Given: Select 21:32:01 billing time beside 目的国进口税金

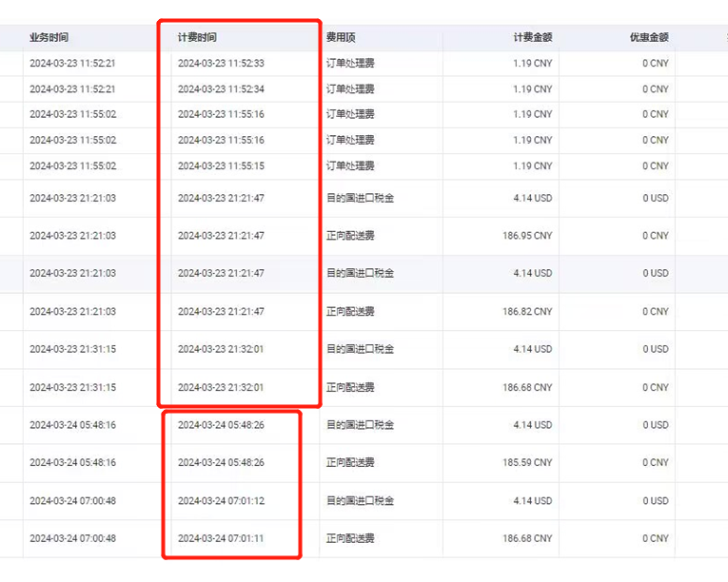Looking at the screenshot, I should tap(221, 349).
